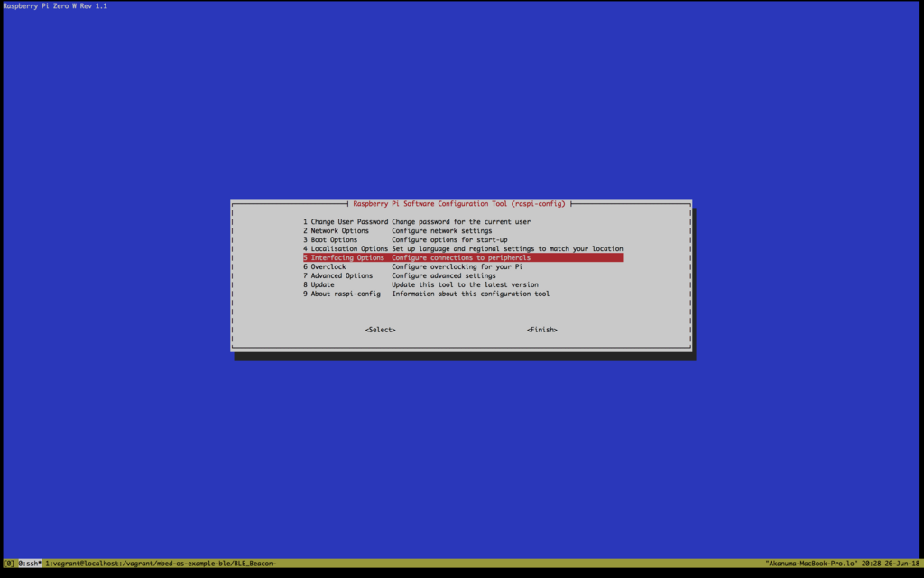Screen dimensions: 924x578
Task: Click the tmux window 0:ssh* tab
Action: [30, 564]
